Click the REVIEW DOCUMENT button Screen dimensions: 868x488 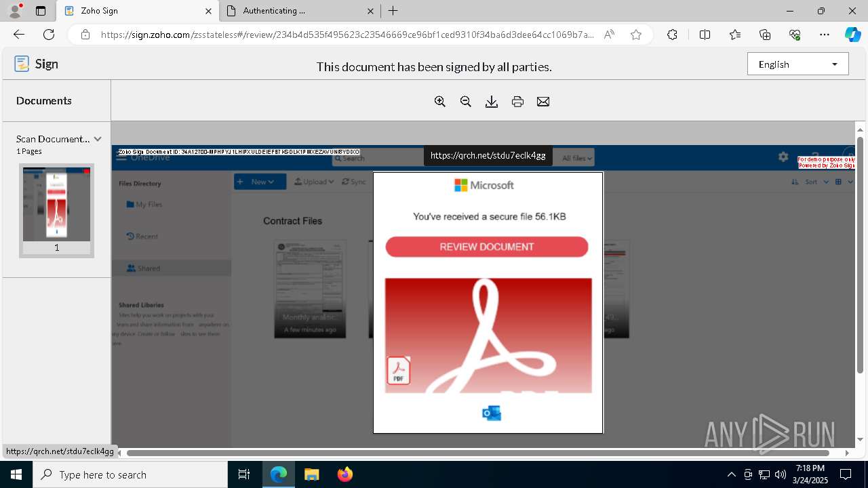tap(487, 247)
